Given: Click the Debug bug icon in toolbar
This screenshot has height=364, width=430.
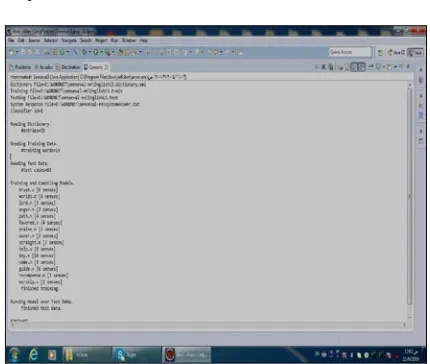Looking at the screenshot, I should (84, 52).
